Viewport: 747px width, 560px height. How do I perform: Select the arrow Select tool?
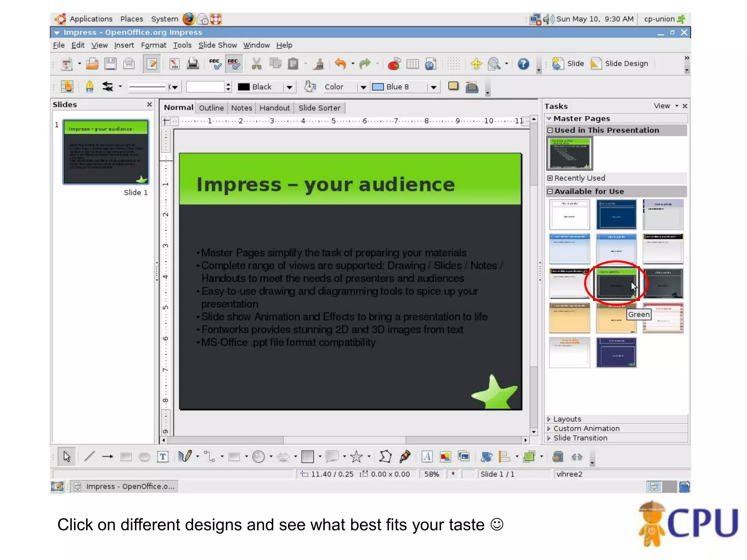(x=67, y=456)
